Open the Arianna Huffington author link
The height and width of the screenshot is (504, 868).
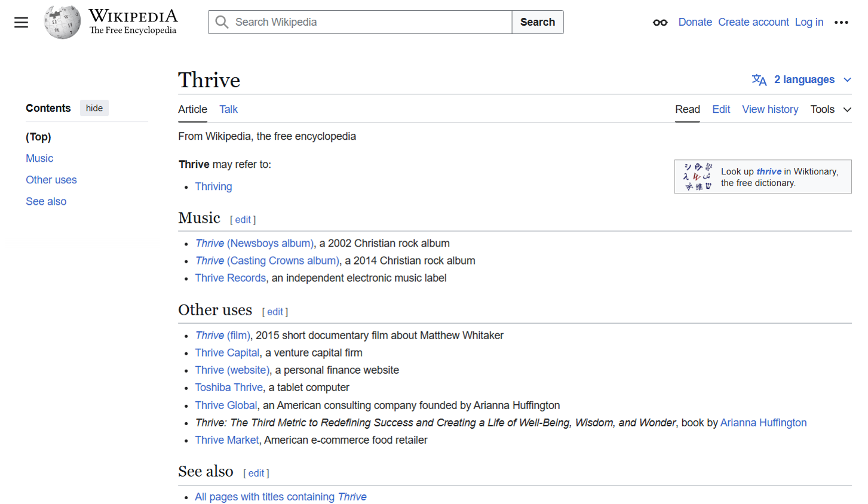coord(763,422)
